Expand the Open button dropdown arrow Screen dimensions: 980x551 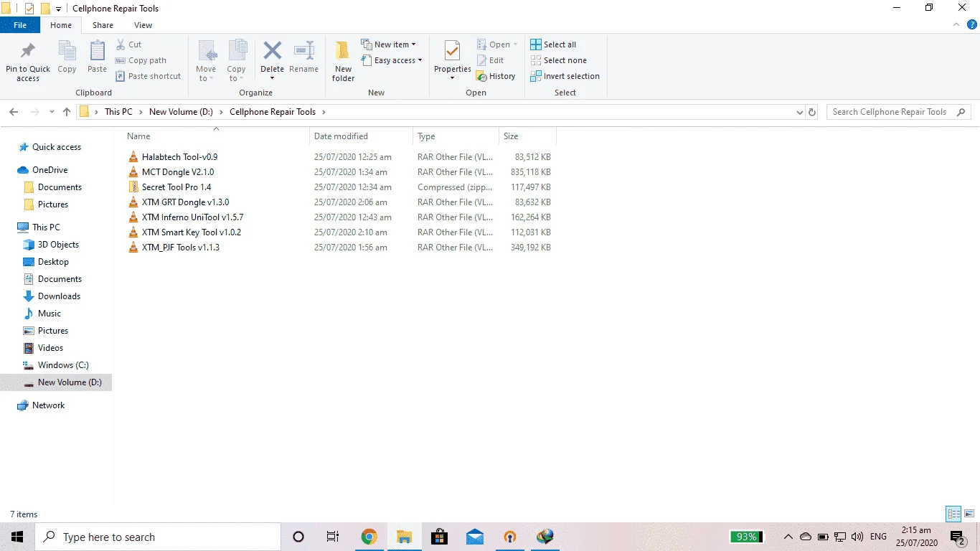(515, 44)
